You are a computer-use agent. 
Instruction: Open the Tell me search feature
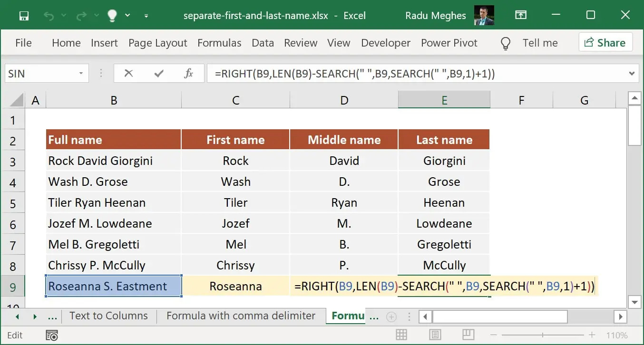pos(540,43)
